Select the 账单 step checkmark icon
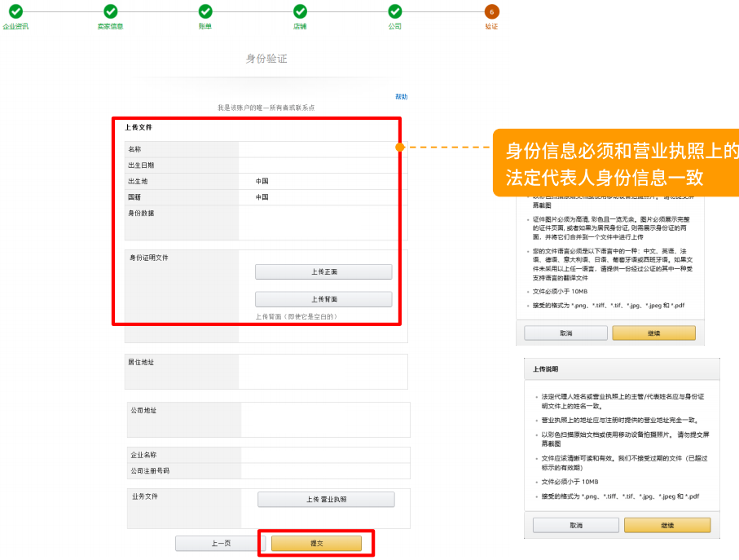 (205, 11)
